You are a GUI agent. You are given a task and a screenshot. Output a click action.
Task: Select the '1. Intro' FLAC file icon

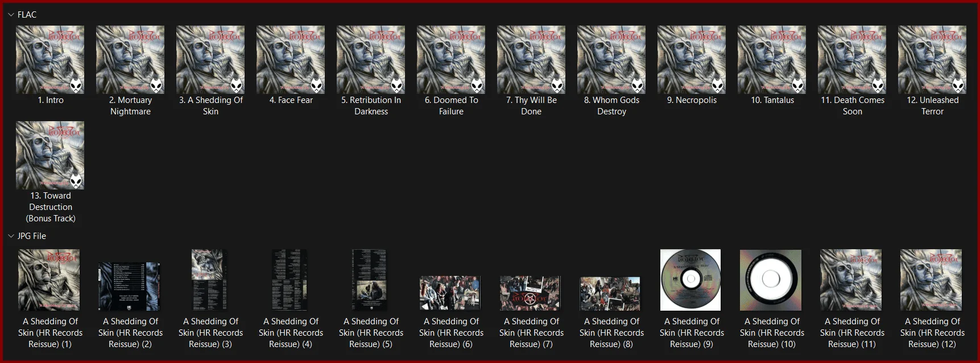(50, 60)
